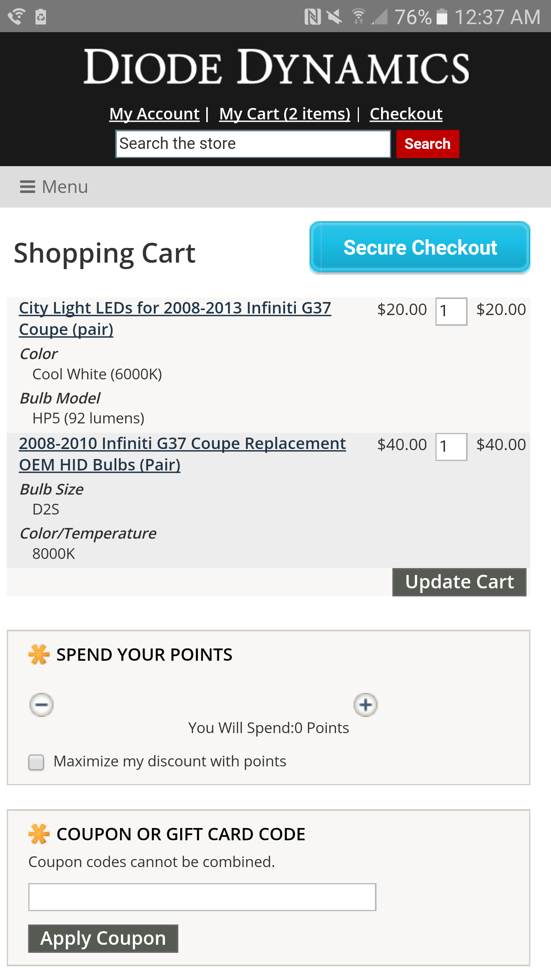Open the My Account link
The image size is (551, 980).
[x=154, y=114]
